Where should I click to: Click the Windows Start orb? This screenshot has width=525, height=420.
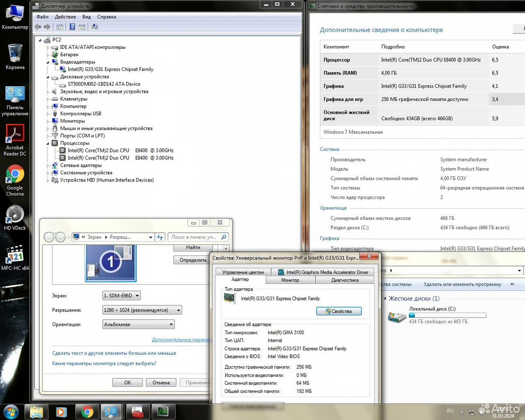[x=10, y=412]
